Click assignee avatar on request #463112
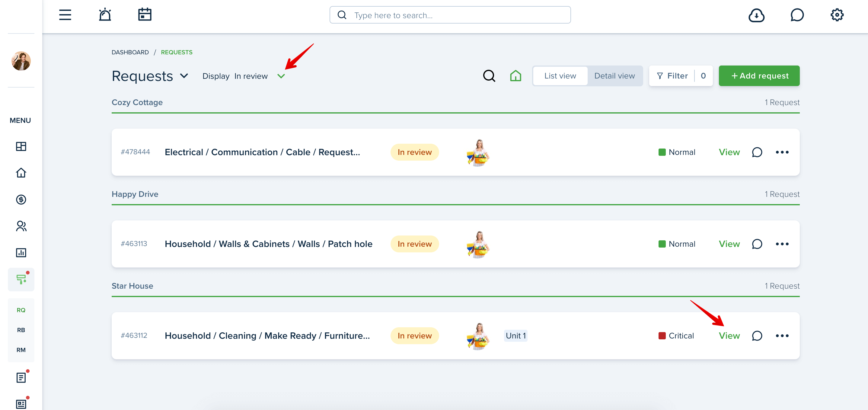The height and width of the screenshot is (410, 868). click(x=478, y=336)
